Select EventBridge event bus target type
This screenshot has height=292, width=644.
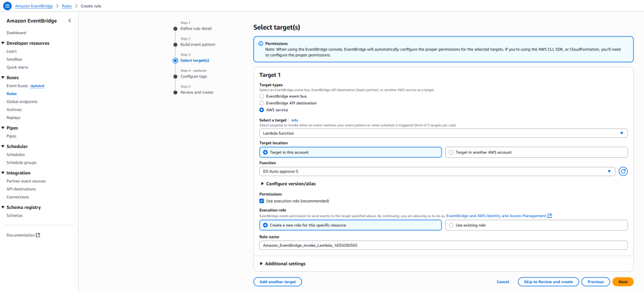[262, 96]
